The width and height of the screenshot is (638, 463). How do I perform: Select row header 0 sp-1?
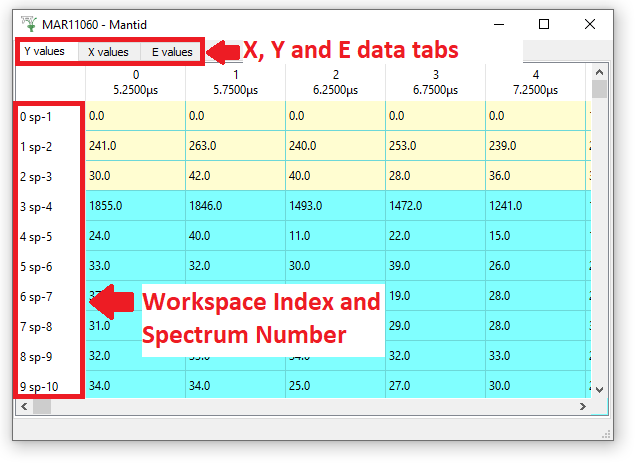tap(49, 116)
